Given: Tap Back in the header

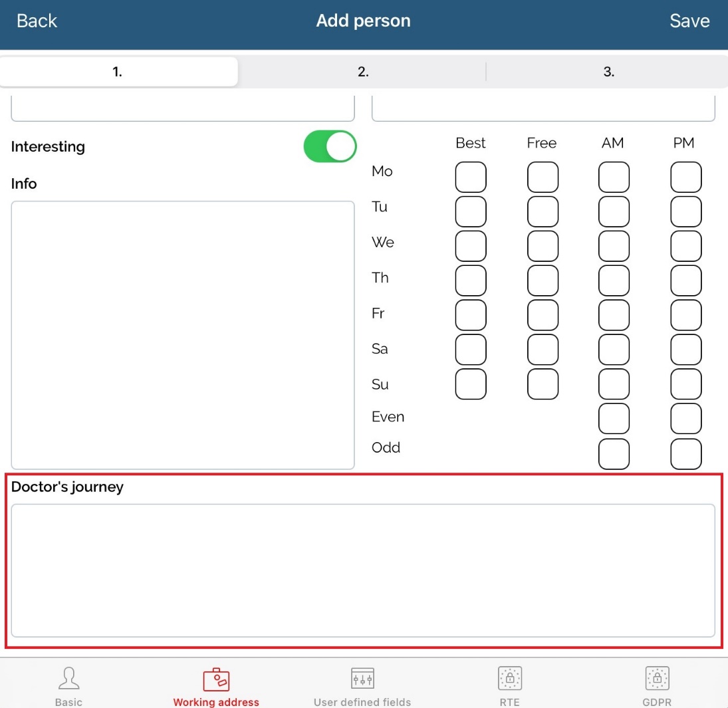Looking at the screenshot, I should 37,21.
